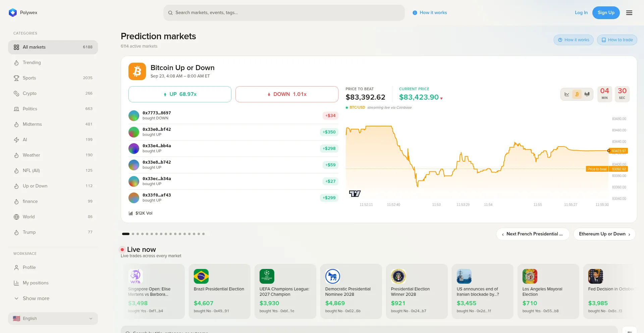Click the magnifier icon in the search bar

pyautogui.click(x=170, y=13)
